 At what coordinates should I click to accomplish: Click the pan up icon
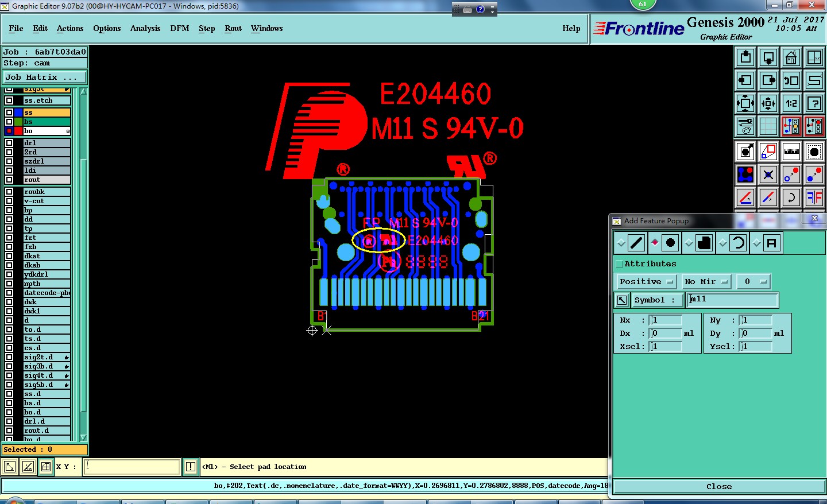pyautogui.click(x=745, y=57)
